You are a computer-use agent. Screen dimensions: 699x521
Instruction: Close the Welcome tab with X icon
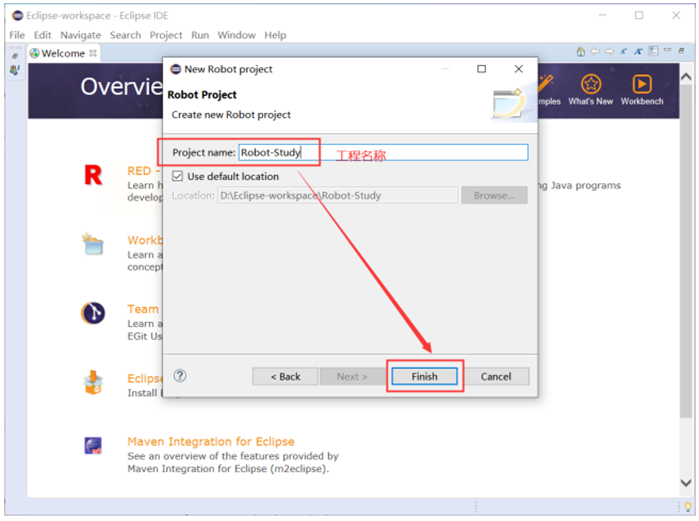[x=93, y=53]
